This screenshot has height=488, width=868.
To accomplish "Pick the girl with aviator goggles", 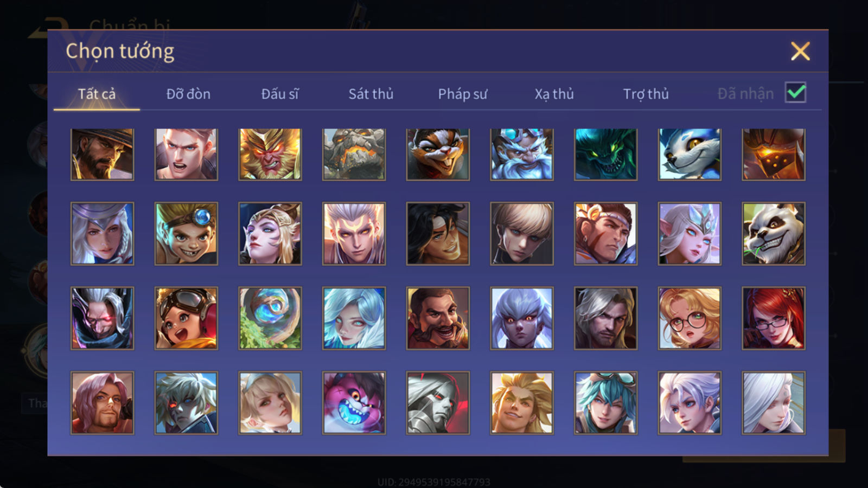I will click(x=186, y=318).
